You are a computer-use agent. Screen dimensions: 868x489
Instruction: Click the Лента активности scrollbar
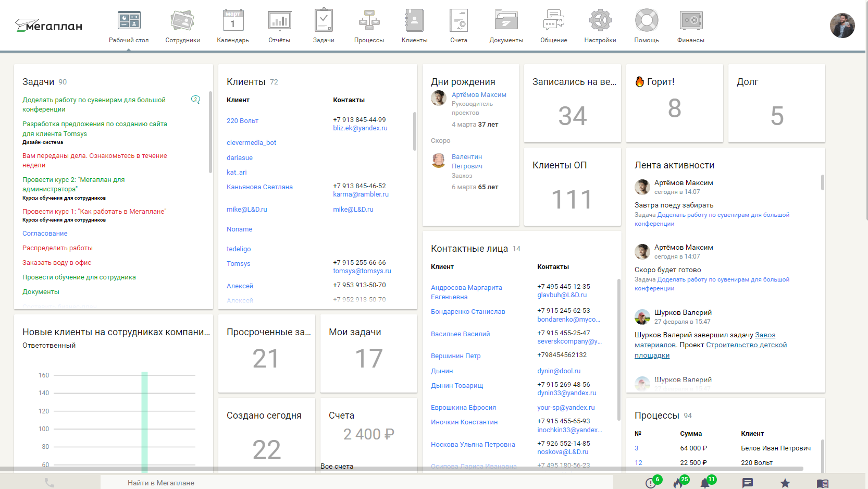coord(823,182)
